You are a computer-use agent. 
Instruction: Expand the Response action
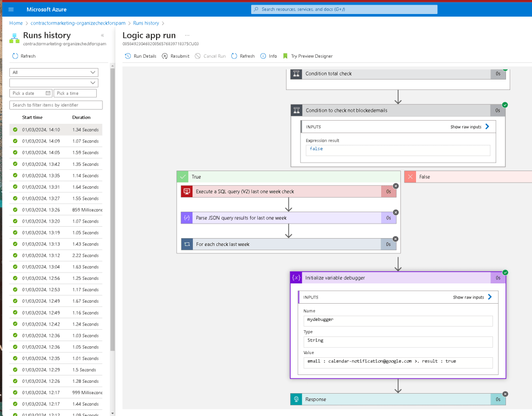click(x=398, y=399)
